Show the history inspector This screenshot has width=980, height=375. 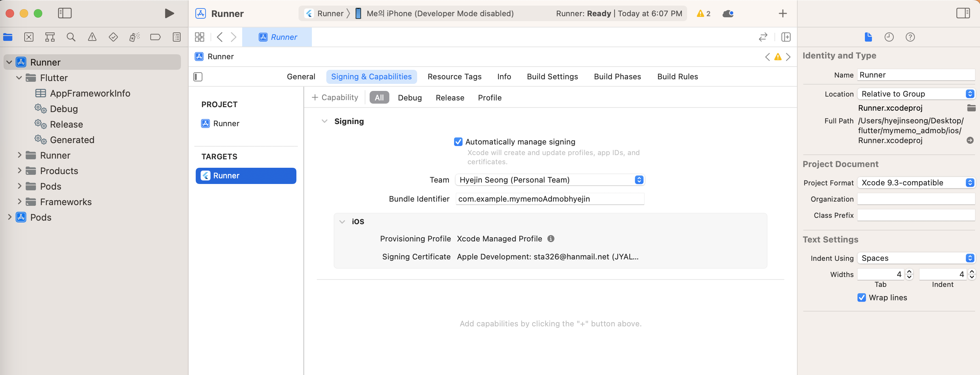point(889,37)
